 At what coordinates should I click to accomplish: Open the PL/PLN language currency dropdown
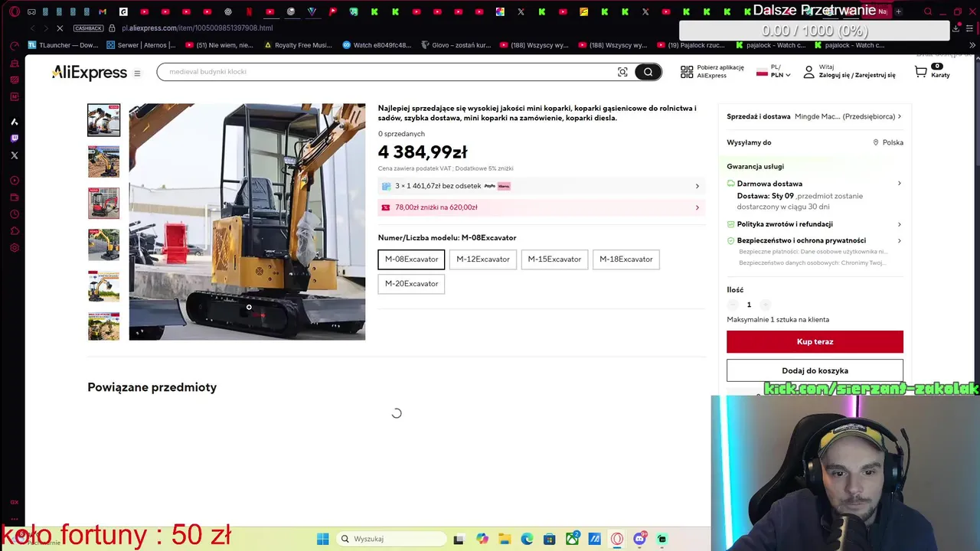(773, 71)
